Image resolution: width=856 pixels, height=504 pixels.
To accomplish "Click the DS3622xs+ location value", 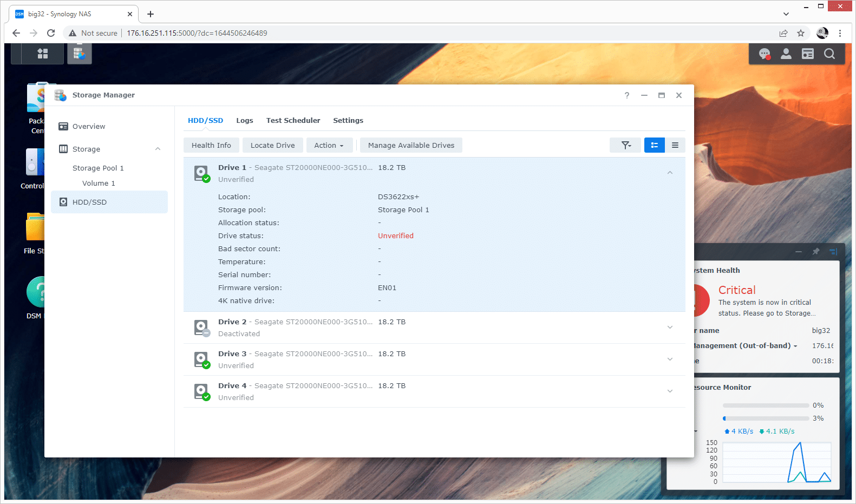I will (398, 197).
